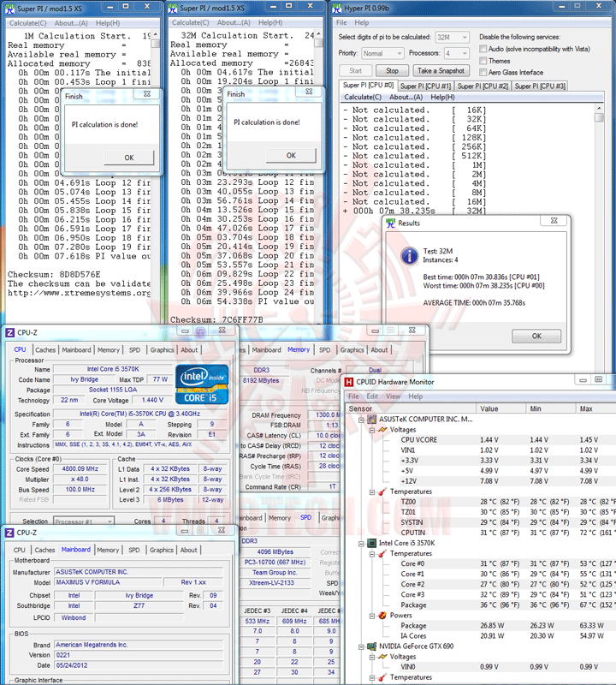The width and height of the screenshot is (616, 685).
Task: Open Help menu in 32M Super PI window
Action: pyautogui.click(x=270, y=23)
